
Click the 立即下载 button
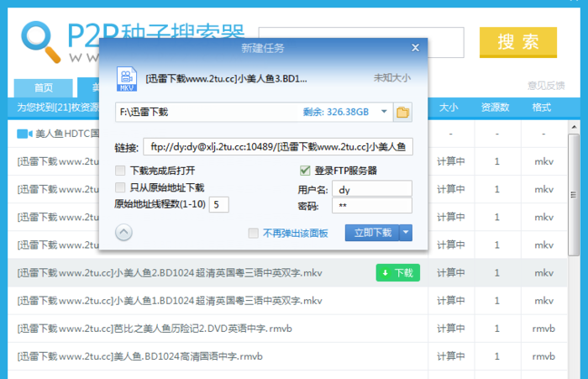coord(372,233)
